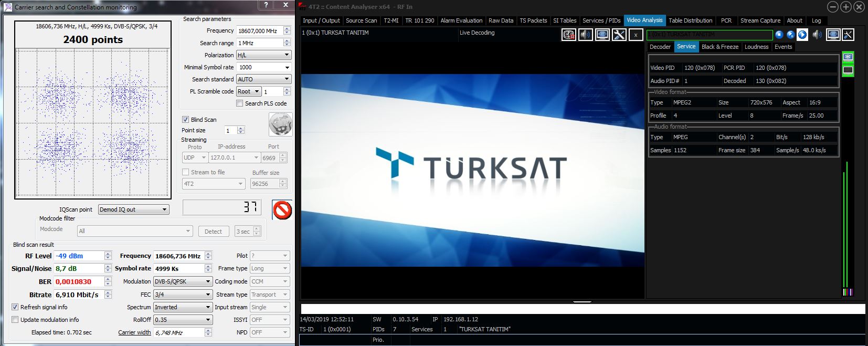The image size is (868, 346).
Task: Open the Search standard AUTO dropdown
Action: 263,79
